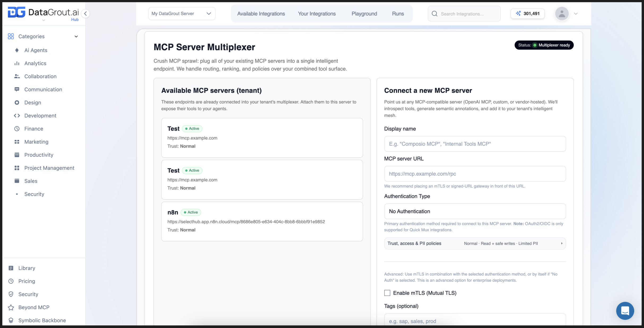
Task: Open the chat support bubble icon
Action: pyautogui.click(x=625, y=311)
